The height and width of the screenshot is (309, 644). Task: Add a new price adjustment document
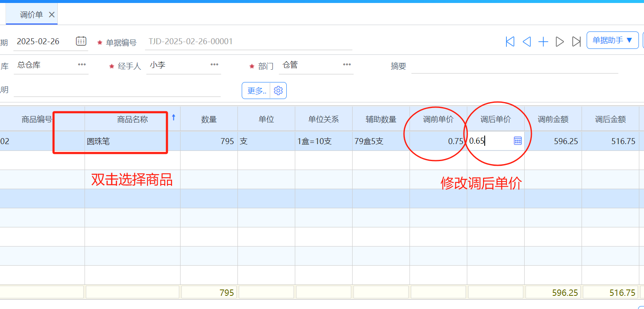coord(543,42)
